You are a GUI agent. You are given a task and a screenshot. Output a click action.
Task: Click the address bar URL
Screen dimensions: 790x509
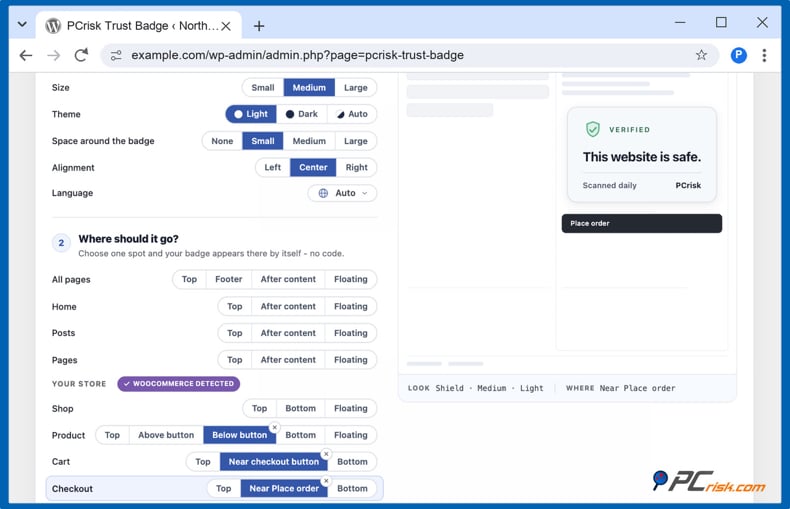coord(297,55)
